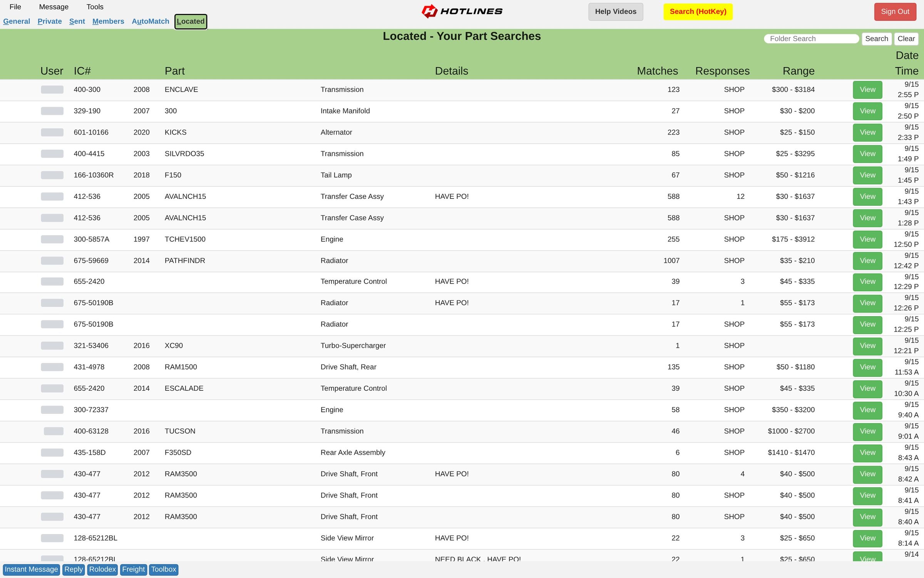Switch to the Private tab
The image size is (924, 578).
click(50, 21)
